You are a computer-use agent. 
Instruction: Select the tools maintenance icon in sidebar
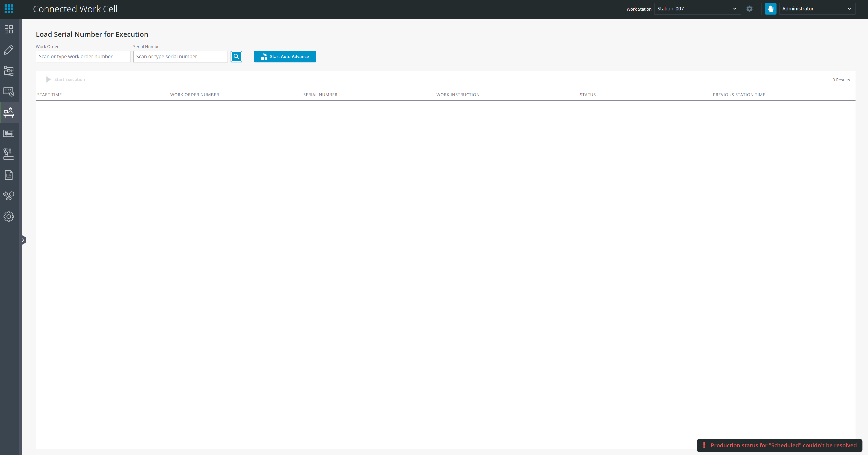9,196
